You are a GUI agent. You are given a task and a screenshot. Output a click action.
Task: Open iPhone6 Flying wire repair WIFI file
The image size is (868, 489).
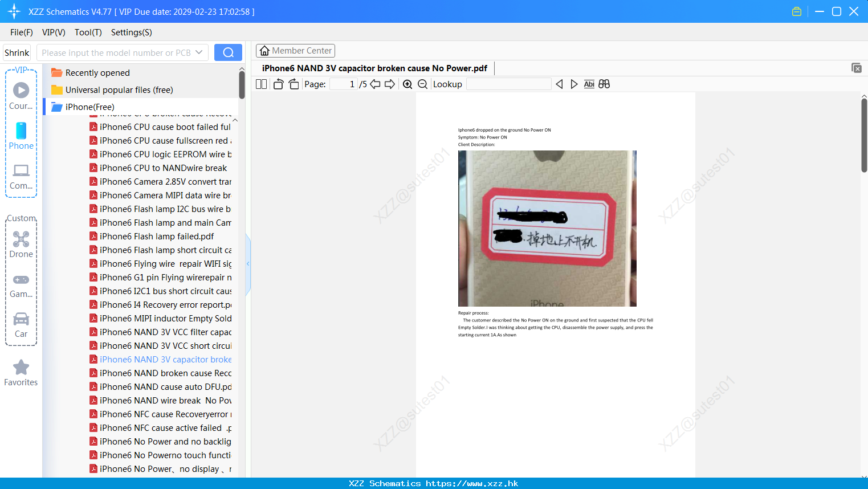click(165, 264)
